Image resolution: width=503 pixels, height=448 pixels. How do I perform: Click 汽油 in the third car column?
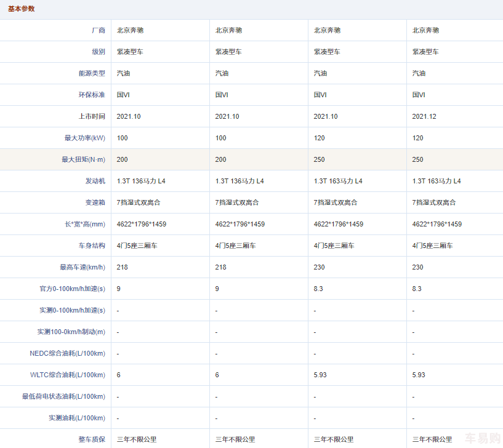click(x=320, y=73)
